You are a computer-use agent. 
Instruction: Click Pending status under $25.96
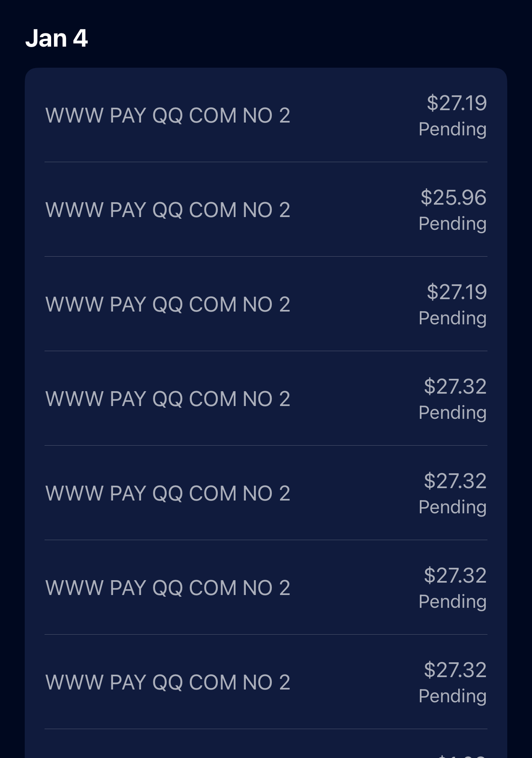tap(452, 224)
